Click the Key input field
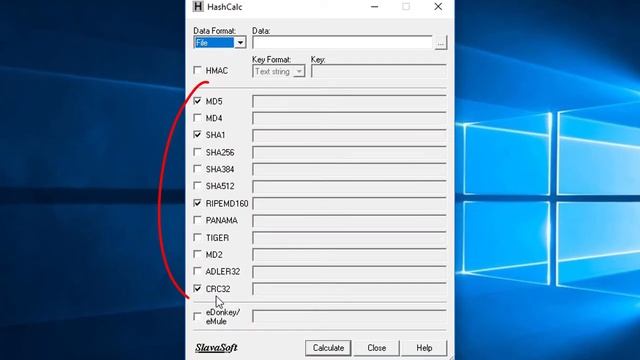 [x=379, y=71]
